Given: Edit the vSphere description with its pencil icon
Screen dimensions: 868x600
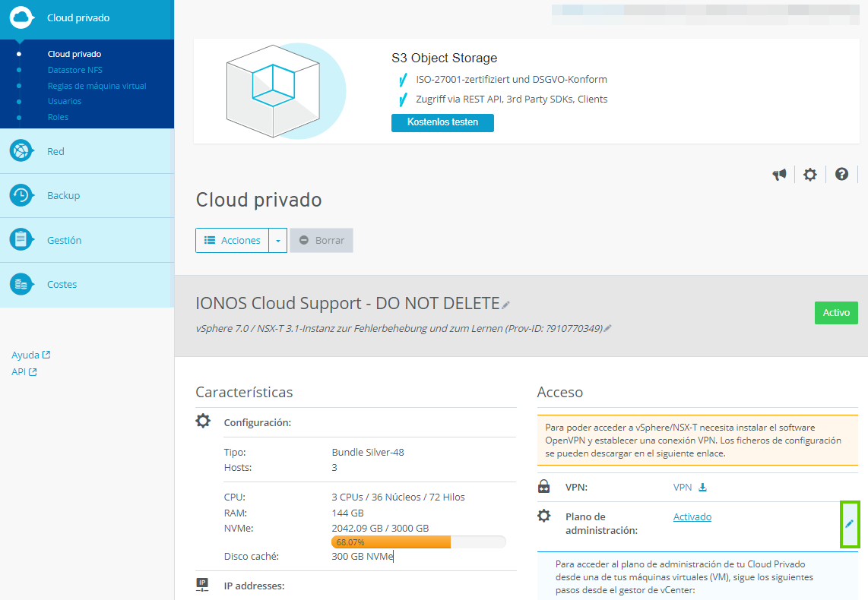Looking at the screenshot, I should click(607, 328).
